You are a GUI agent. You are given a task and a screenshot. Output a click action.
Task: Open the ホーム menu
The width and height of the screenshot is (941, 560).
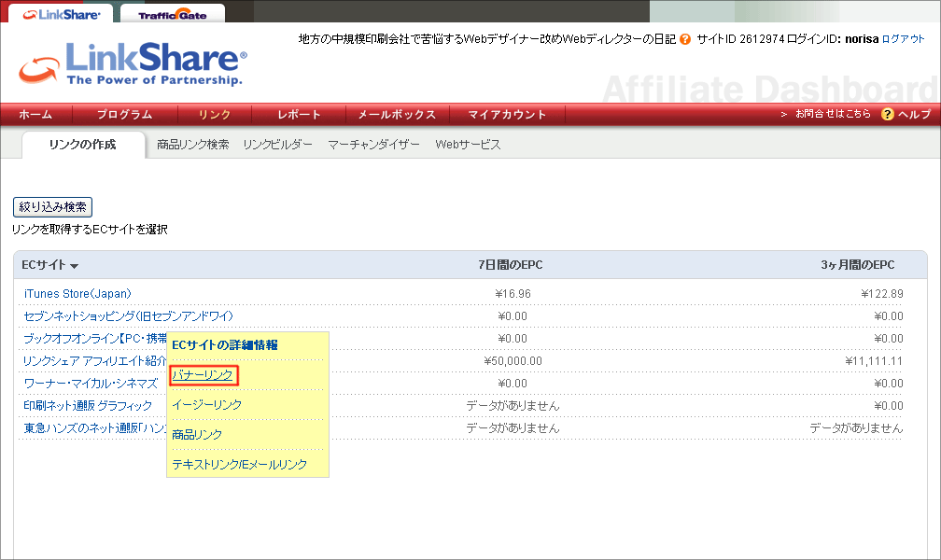(x=35, y=115)
